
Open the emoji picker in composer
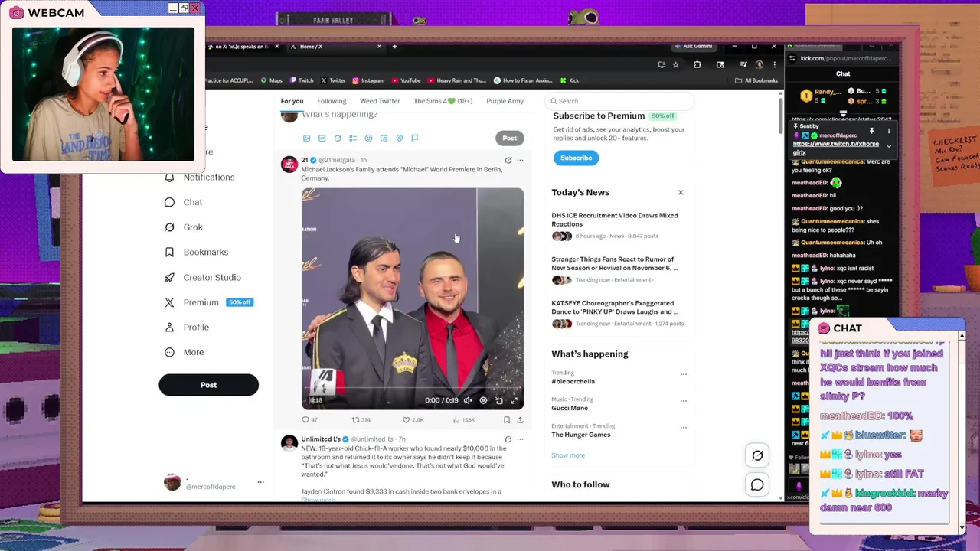(x=368, y=139)
